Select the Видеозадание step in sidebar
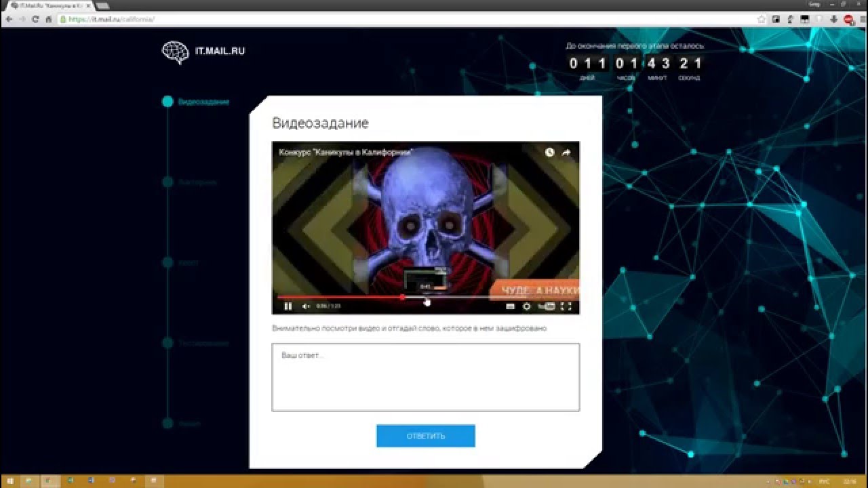 [x=203, y=102]
